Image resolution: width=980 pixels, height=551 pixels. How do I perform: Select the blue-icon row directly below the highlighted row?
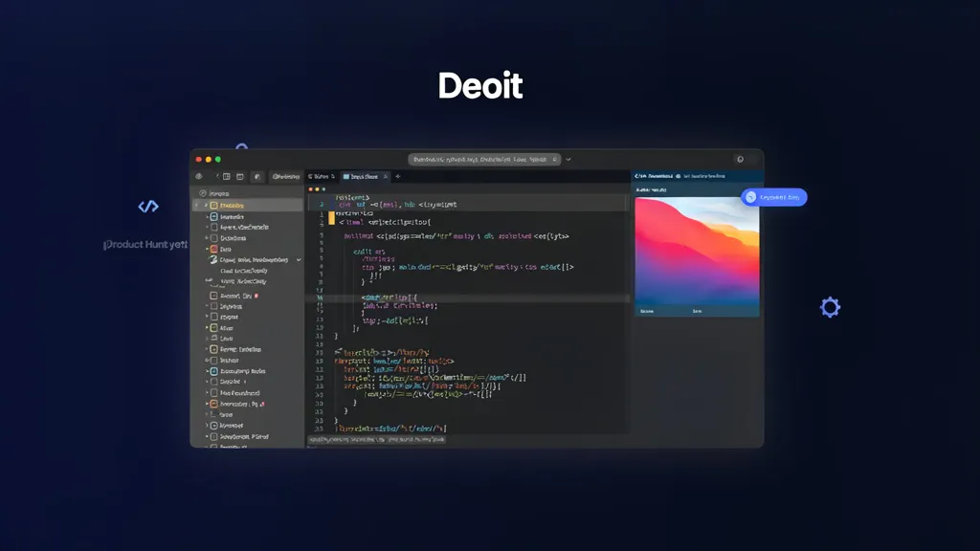click(248, 217)
